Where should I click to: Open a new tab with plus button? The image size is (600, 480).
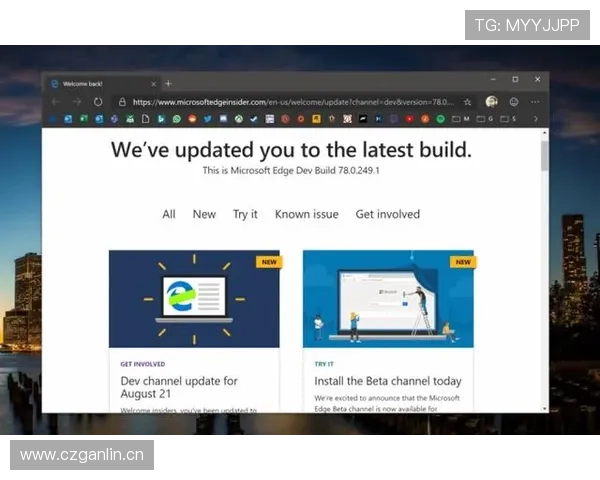168,83
